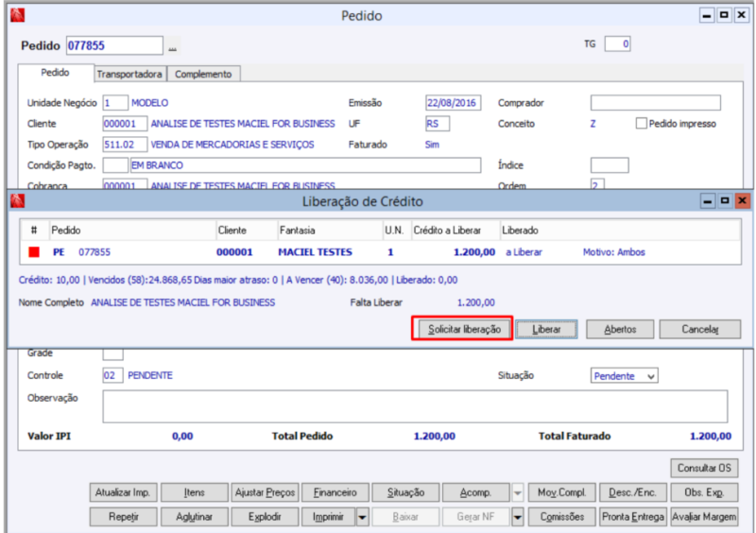Maximize the Pedido window

(x=724, y=15)
